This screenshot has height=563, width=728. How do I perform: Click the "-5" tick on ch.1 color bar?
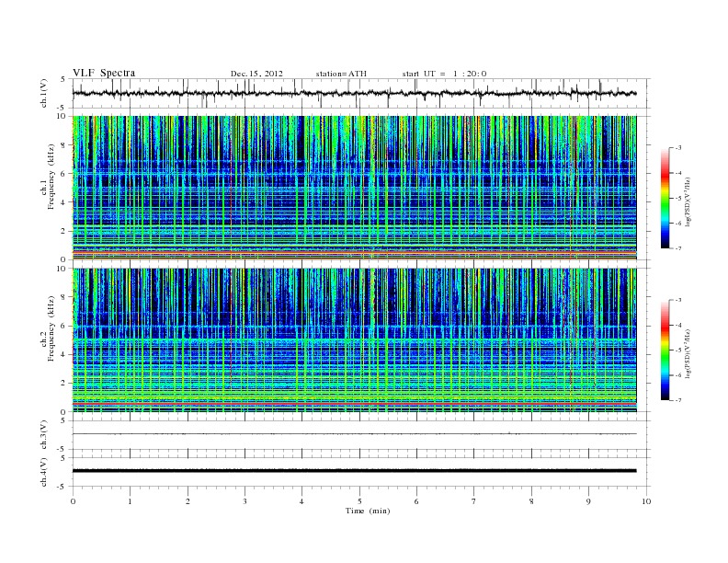[x=678, y=199]
